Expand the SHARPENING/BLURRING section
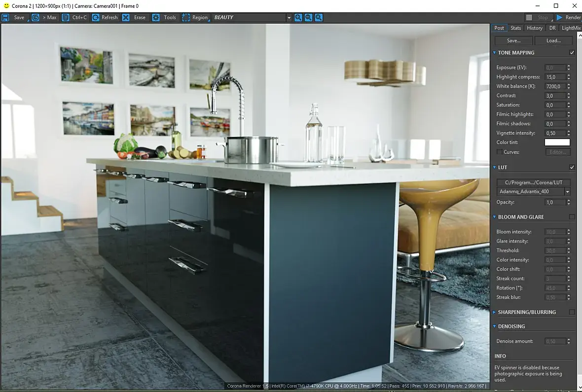The width and height of the screenshot is (582, 392). coord(494,312)
